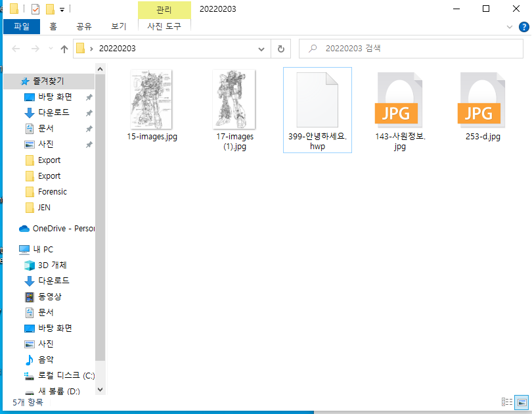
Task: Switch to the 홈 ribbon tab
Action: (x=53, y=26)
